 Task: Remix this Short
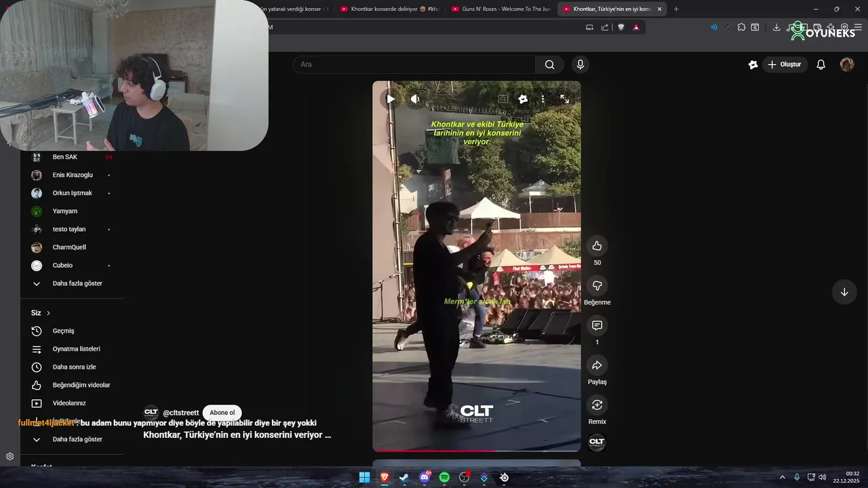pos(597,405)
